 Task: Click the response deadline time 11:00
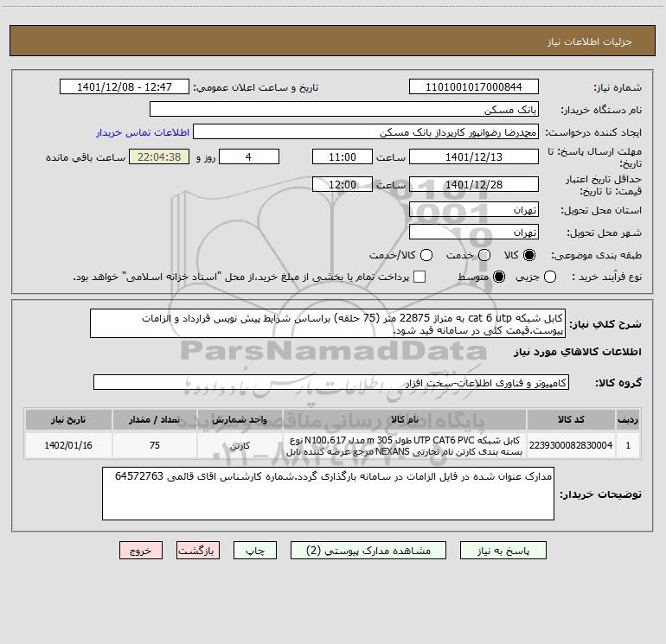click(x=343, y=156)
